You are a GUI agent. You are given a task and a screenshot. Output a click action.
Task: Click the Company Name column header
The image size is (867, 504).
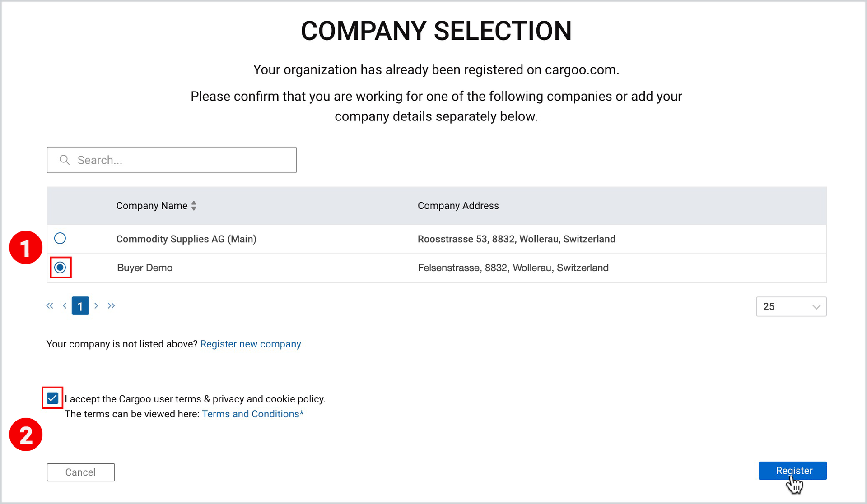coord(152,206)
